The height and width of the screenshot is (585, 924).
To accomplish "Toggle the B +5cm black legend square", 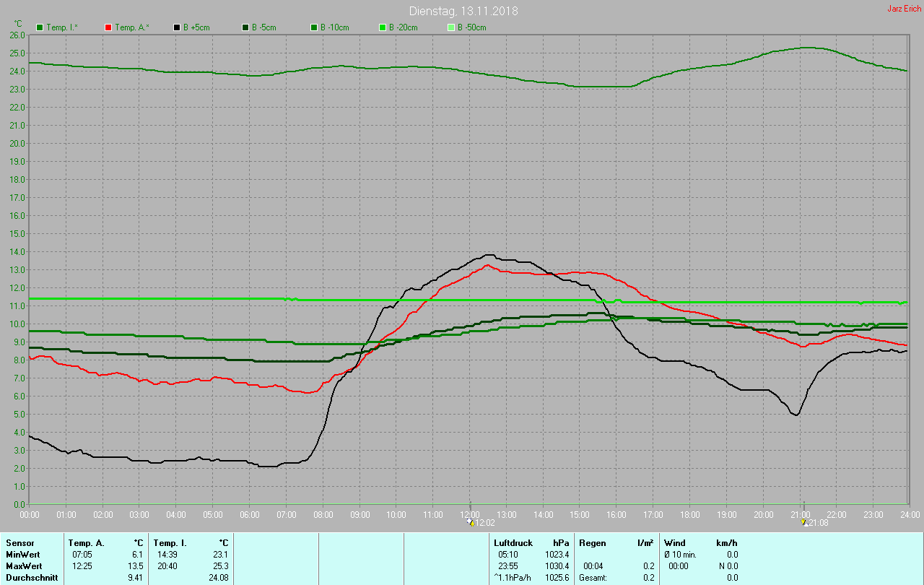I will click(177, 27).
